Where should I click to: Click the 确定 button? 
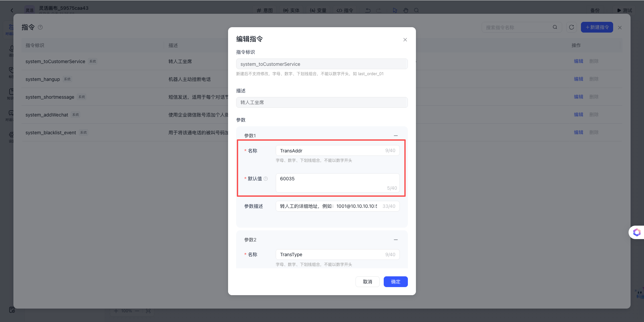tap(396, 282)
